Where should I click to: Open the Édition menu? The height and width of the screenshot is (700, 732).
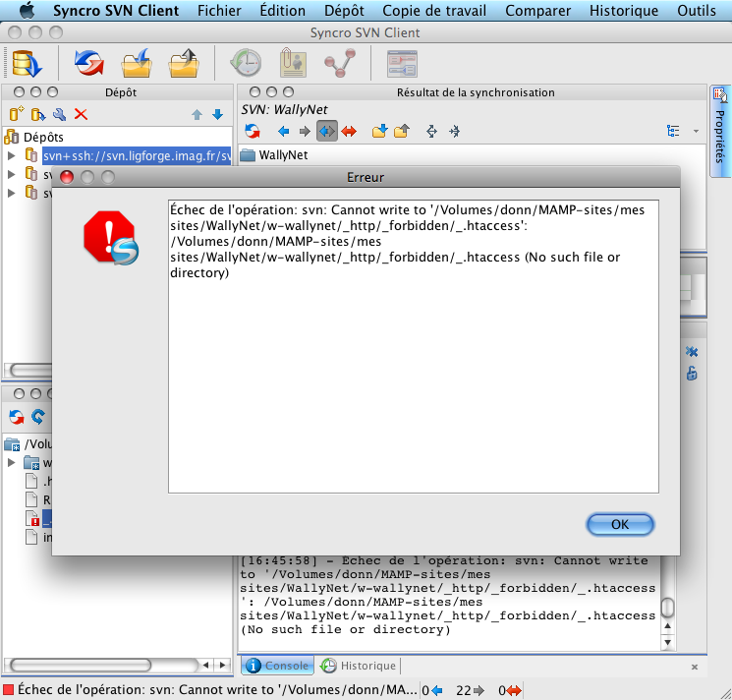(x=282, y=10)
